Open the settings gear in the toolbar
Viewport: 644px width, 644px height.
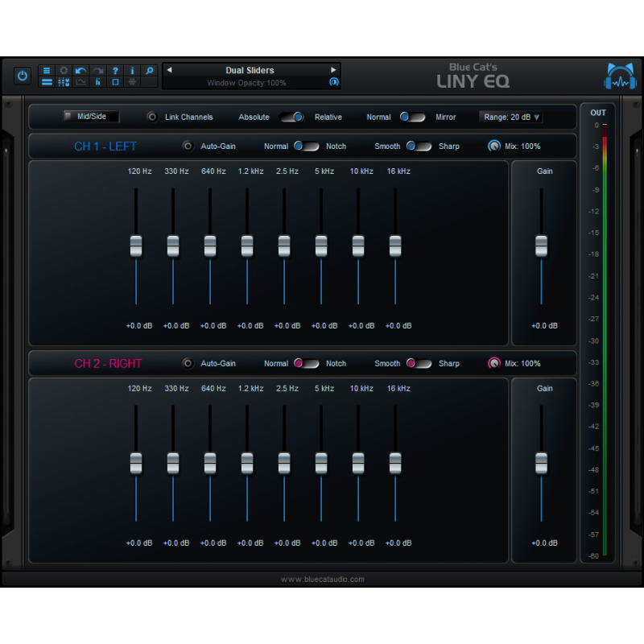pyautogui.click(x=64, y=70)
